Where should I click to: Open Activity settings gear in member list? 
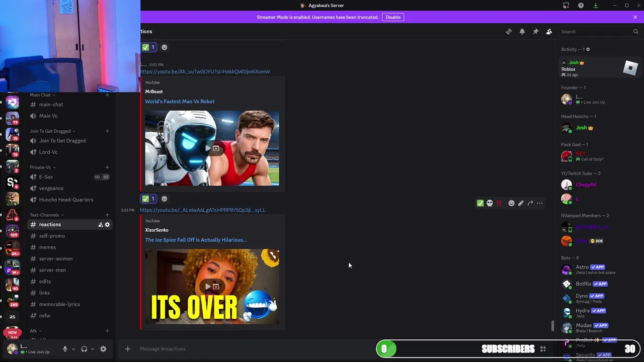tap(588, 49)
